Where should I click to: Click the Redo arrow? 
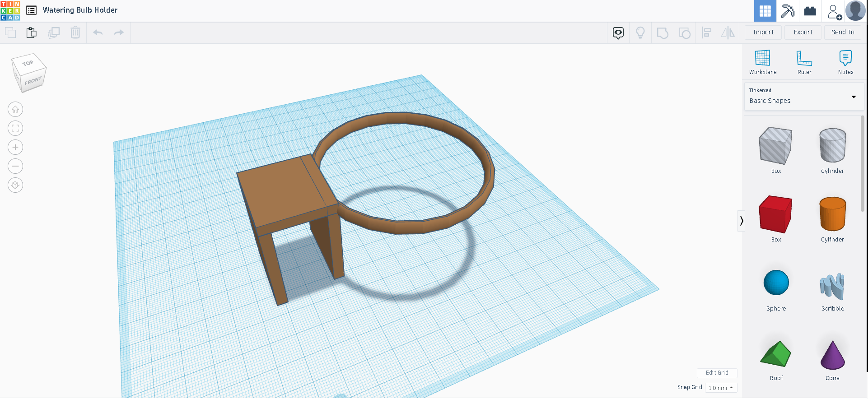coord(119,32)
